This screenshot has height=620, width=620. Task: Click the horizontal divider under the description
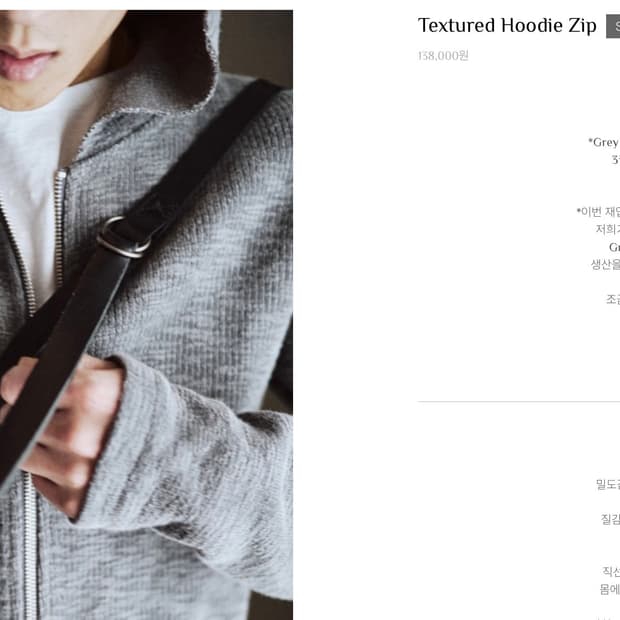519,401
